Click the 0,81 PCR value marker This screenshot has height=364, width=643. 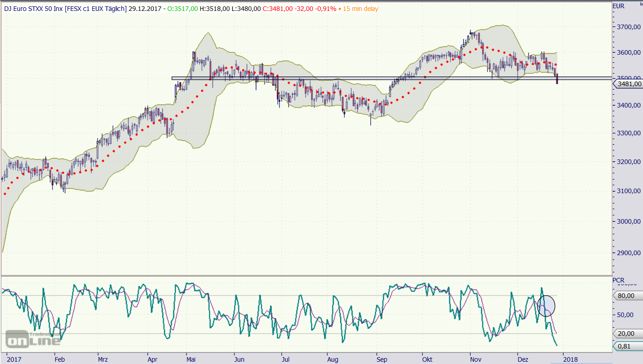625,346
